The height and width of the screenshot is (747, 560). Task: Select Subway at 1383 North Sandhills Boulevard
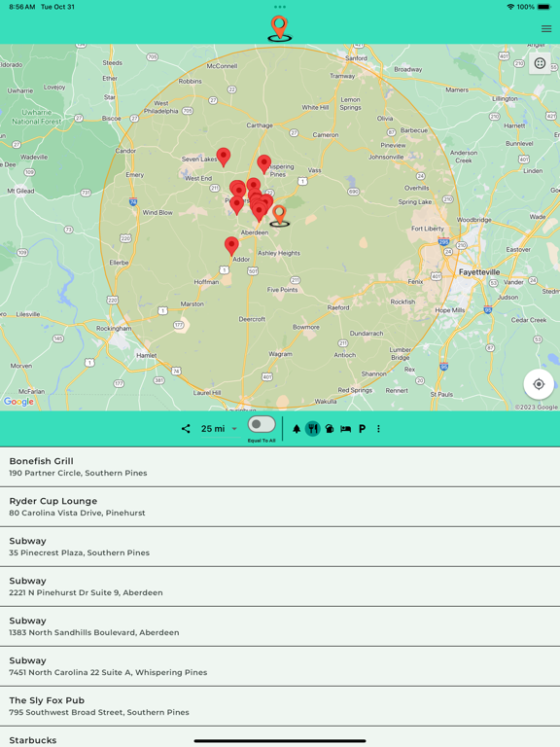point(280,627)
